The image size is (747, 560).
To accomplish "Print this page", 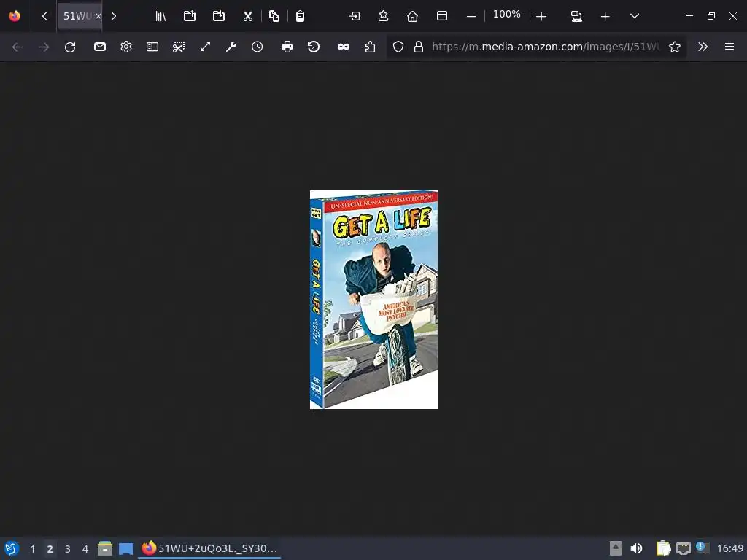I will click(287, 47).
